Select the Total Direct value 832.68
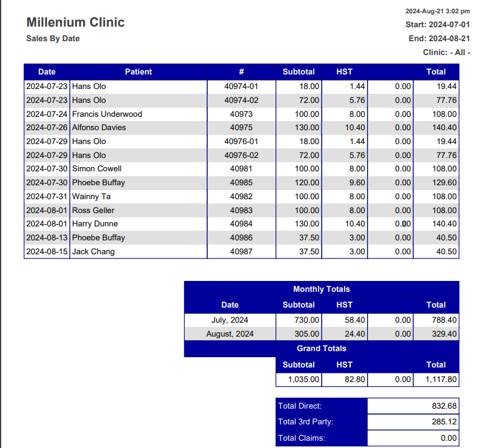 [445, 406]
